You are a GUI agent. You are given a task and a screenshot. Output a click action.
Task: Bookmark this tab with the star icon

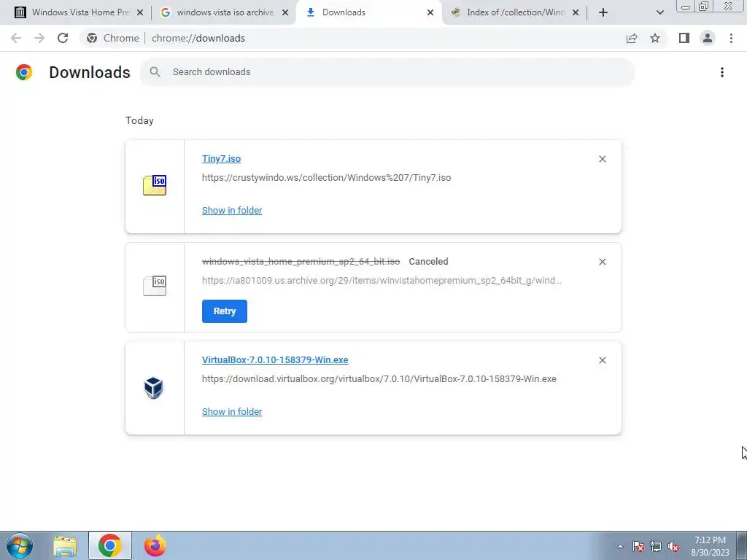point(655,38)
